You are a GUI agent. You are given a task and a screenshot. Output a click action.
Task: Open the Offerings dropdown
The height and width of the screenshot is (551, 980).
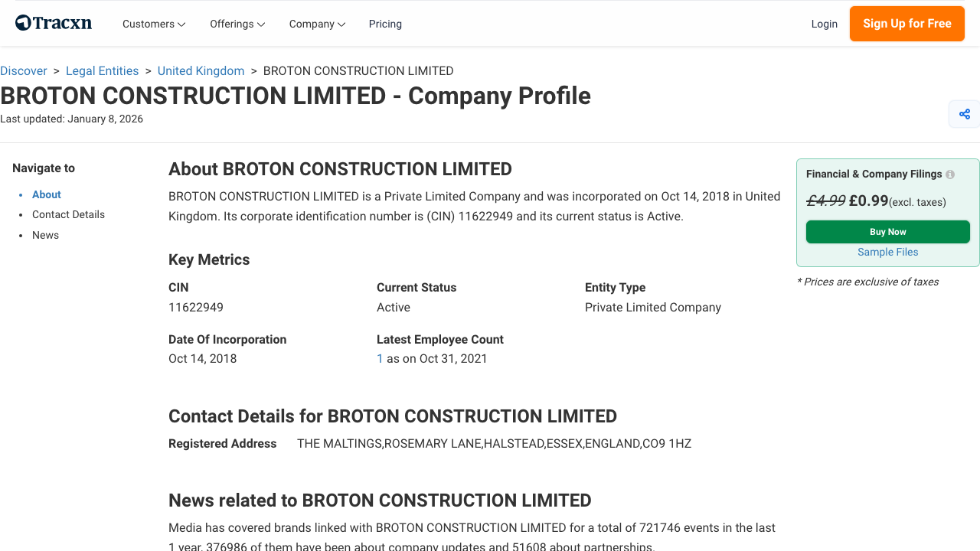point(237,24)
